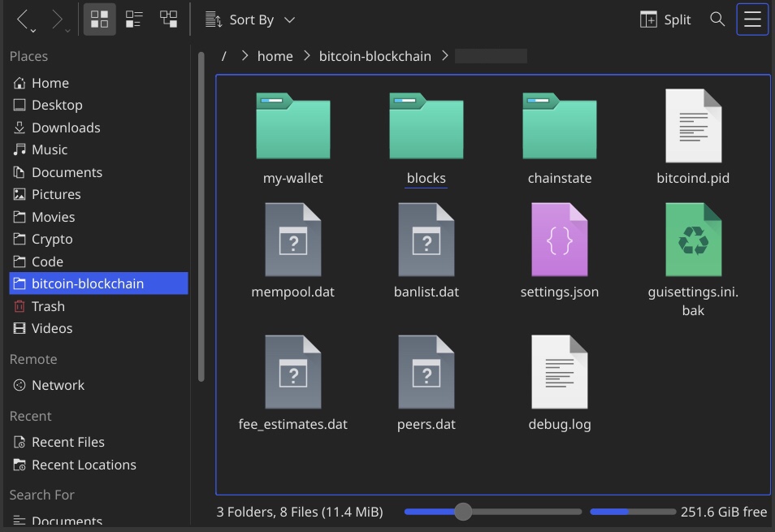
Task: Open the search magnifier
Action: pyautogui.click(x=717, y=19)
